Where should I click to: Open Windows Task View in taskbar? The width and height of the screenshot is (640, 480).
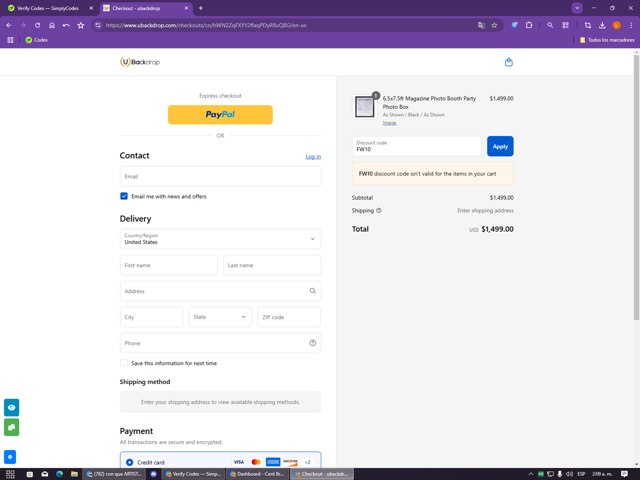pos(11,474)
